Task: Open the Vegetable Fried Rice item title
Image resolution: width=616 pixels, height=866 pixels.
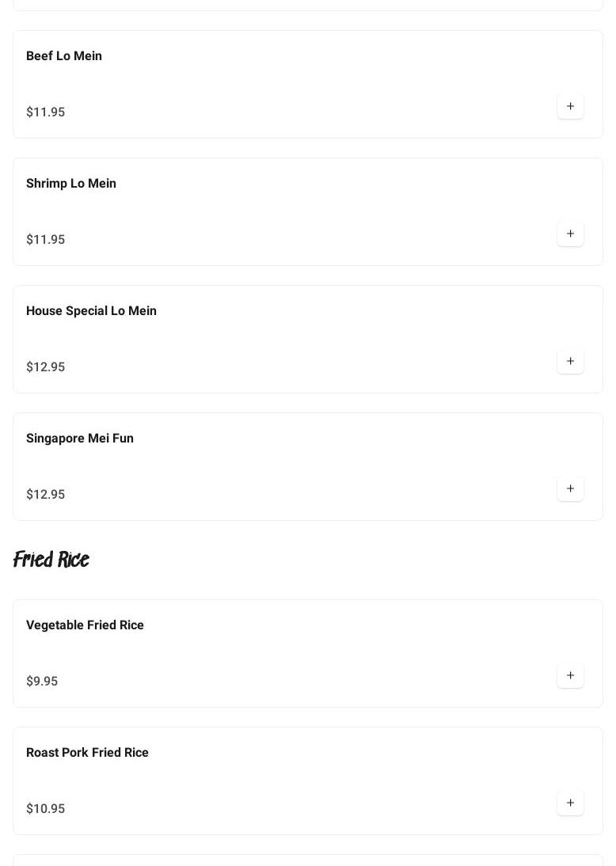Action: (85, 625)
